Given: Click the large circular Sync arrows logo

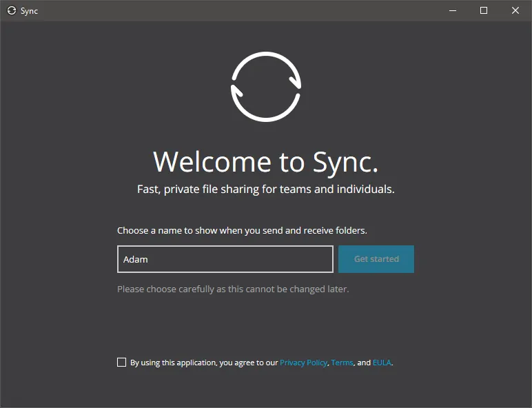Looking at the screenshot, I should click(x=266, y=87).
